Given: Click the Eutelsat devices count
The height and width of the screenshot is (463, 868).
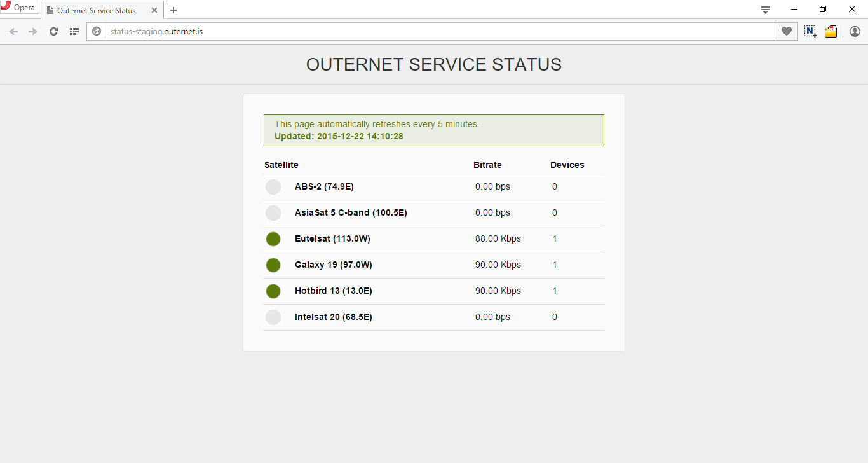Looking at the screenshot, I should coord(555,238).
